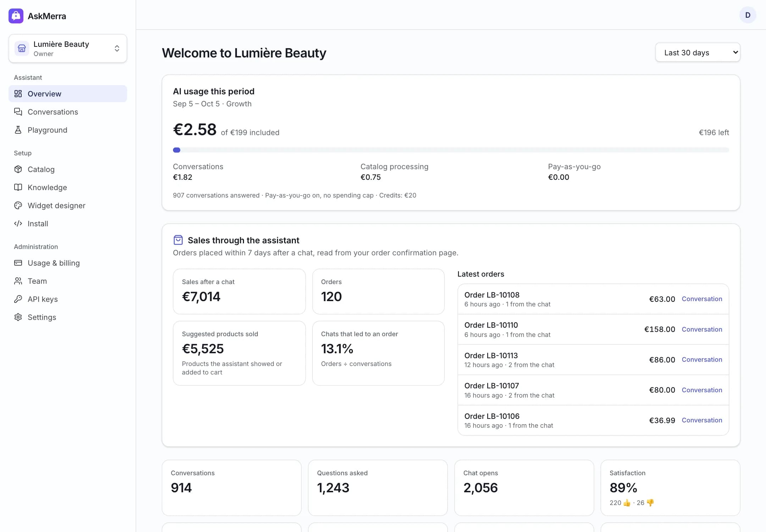The width and height of the screenshot is (766, 532).
Task: Click the shopping bag icon beside Sales heading
Action: click(x=178, y=240)
